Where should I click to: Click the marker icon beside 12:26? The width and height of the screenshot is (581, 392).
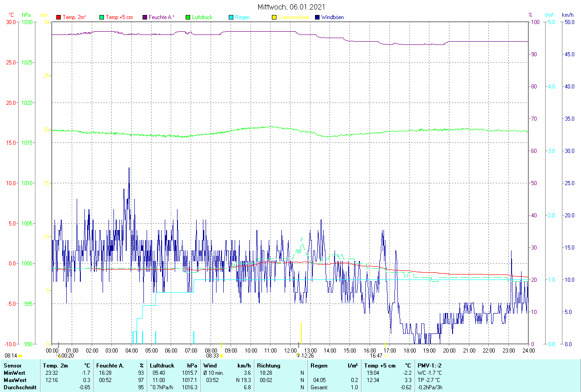tap(298, 355)
